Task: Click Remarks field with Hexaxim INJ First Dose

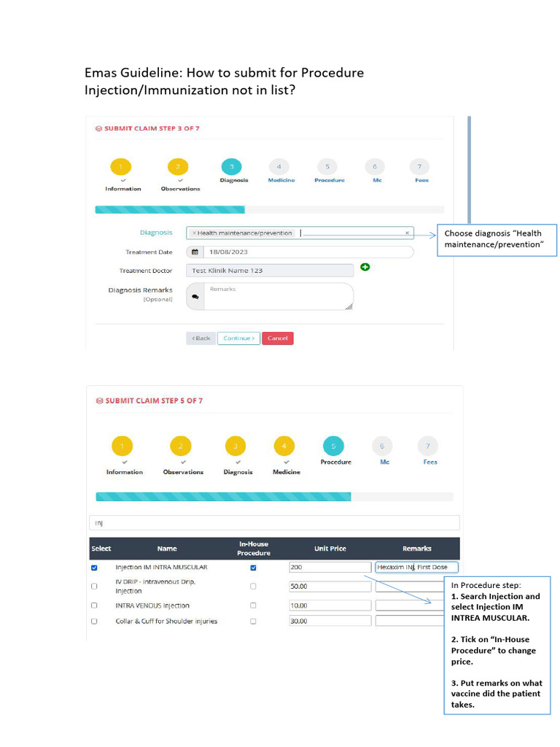Action: click(x=416, y=568)
